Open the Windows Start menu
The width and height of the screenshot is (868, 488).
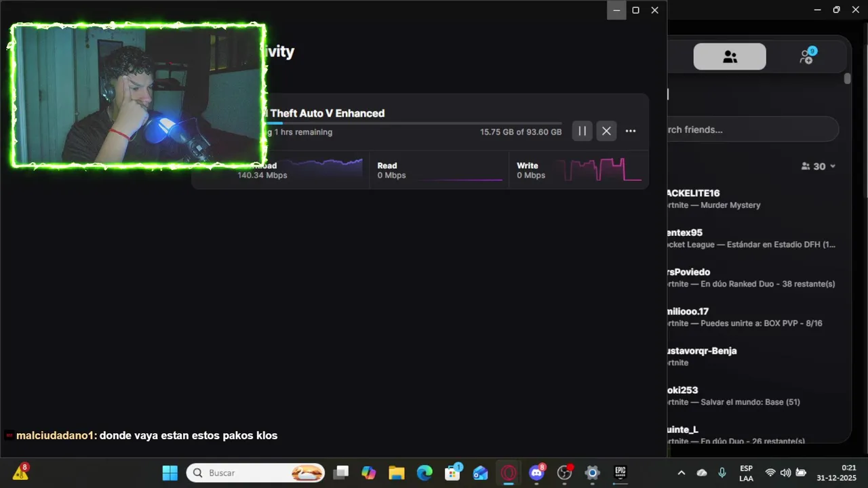(x=170, y=472)
